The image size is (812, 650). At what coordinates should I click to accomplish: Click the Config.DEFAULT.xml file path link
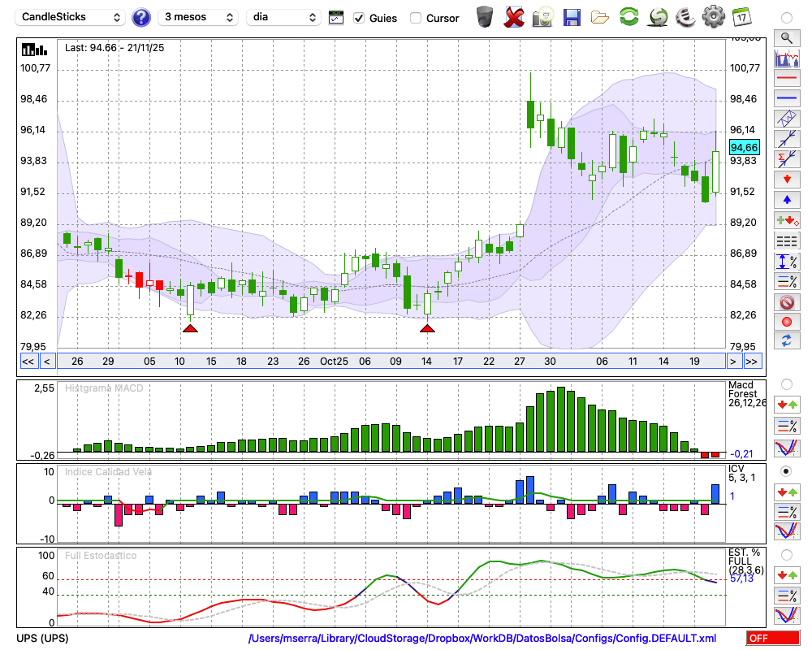click(482, 639)
